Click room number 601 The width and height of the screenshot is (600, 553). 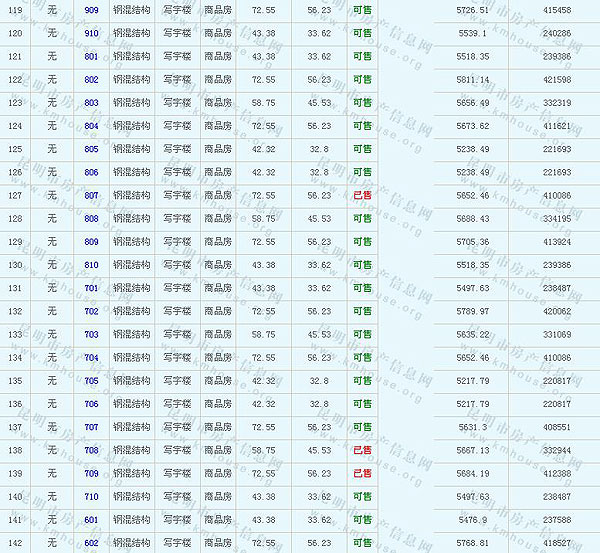tap(91, 520)
